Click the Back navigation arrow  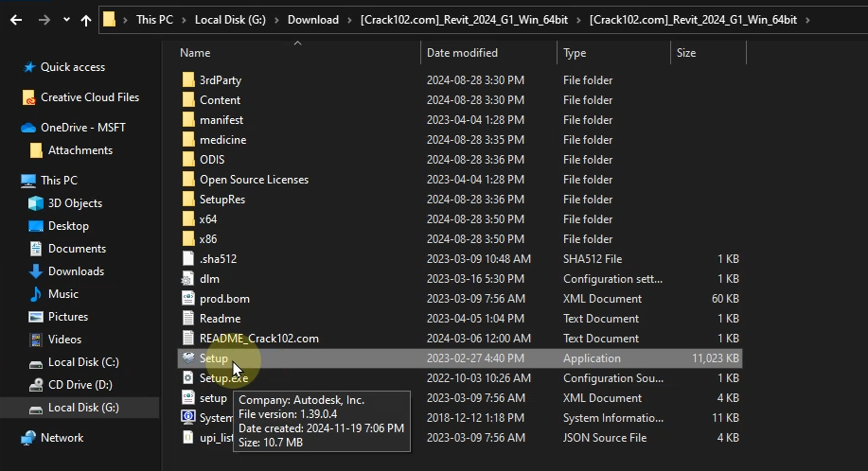click(x=16, y=20)
